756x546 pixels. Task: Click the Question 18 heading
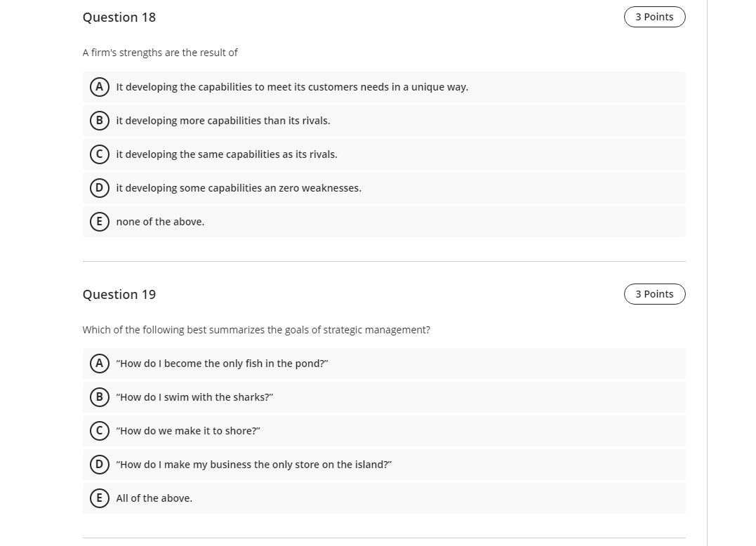(119, 18)
